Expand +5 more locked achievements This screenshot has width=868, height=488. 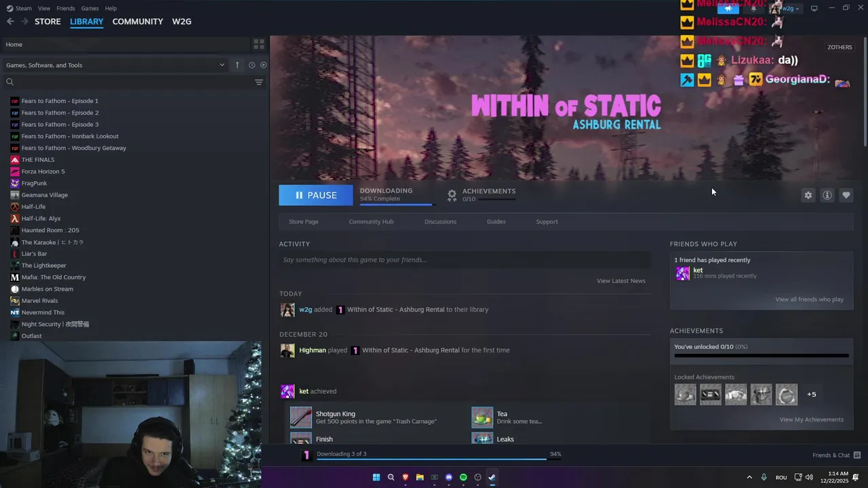tap(811, 394)
